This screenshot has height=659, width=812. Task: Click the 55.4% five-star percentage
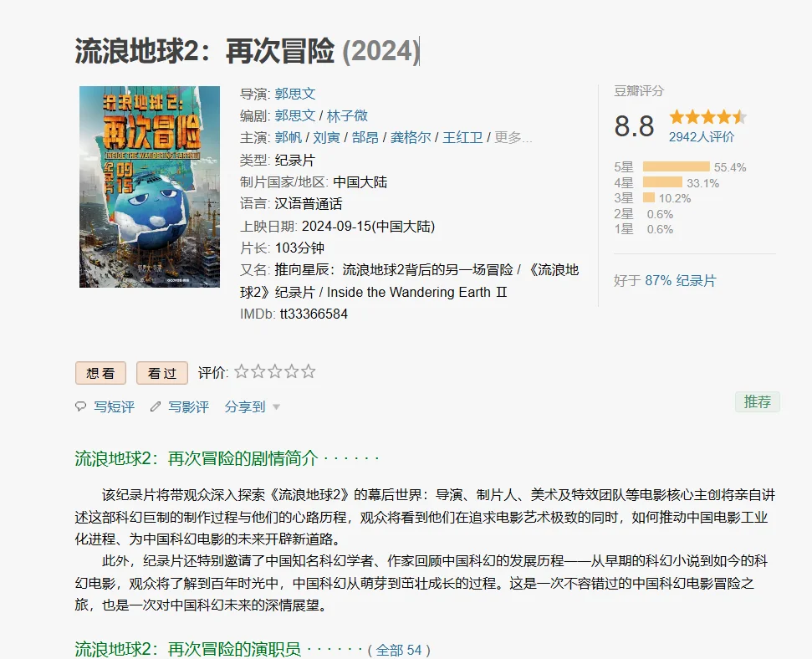tap(730, 167)
